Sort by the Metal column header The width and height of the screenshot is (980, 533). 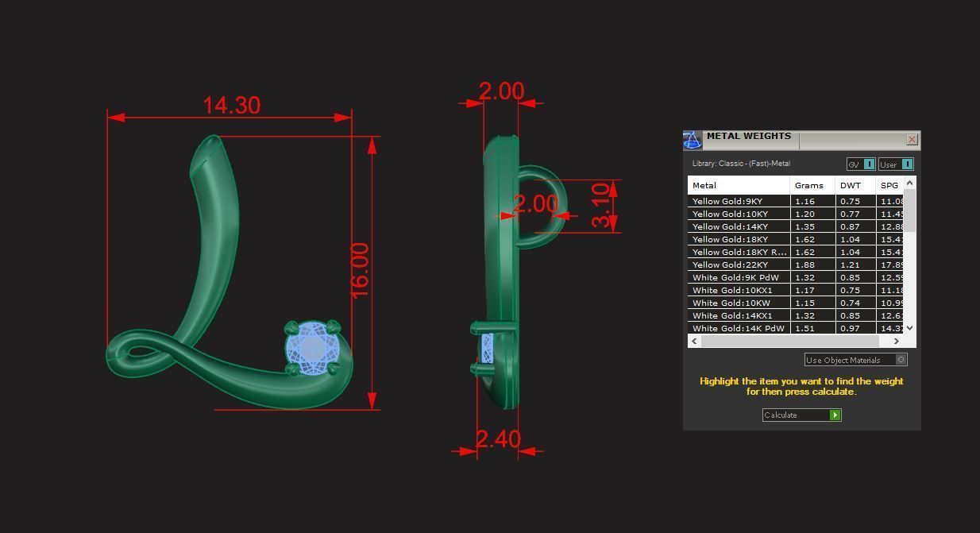[x=739, y=185]
